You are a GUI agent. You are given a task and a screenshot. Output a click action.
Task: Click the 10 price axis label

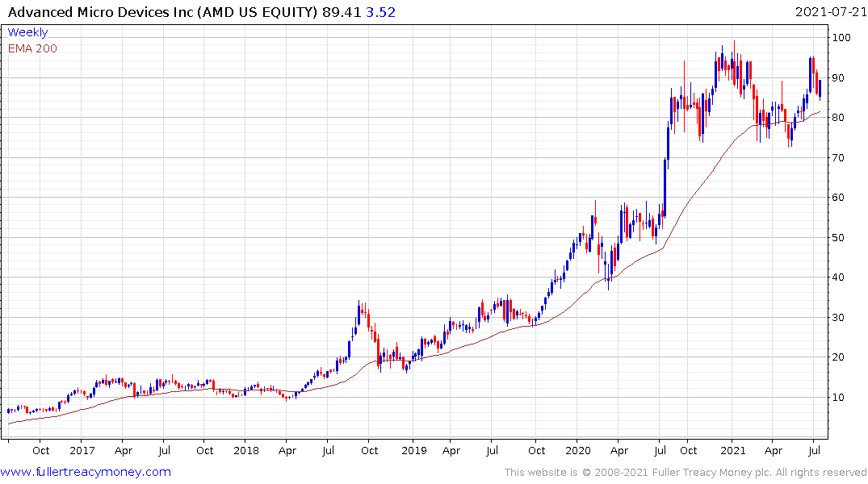click(838, 397)
